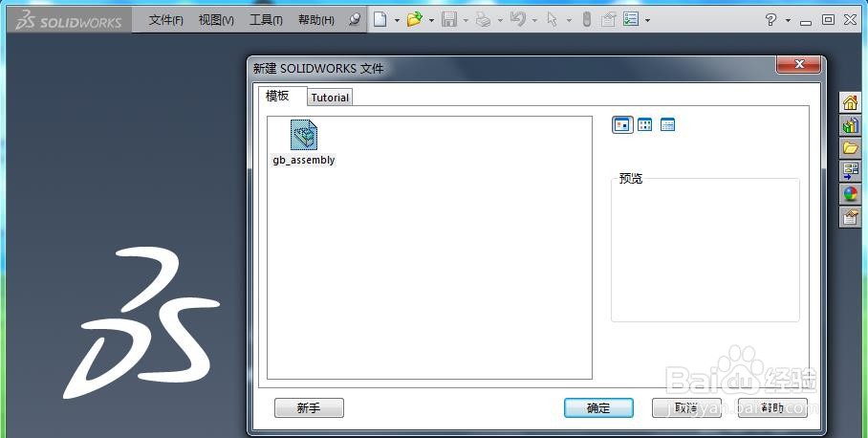Switch to large icons view in the dialog
This screenshot has height=438, width=868.
tap(622, 125)
